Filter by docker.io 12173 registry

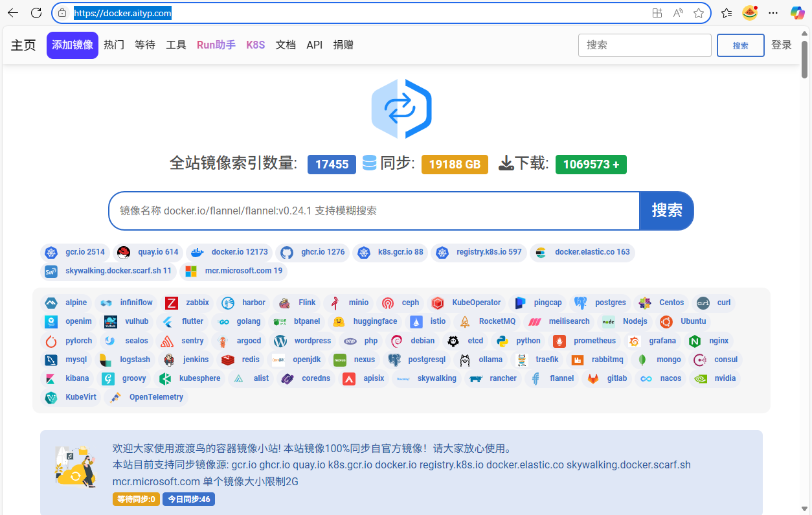(x=229, y=252)
